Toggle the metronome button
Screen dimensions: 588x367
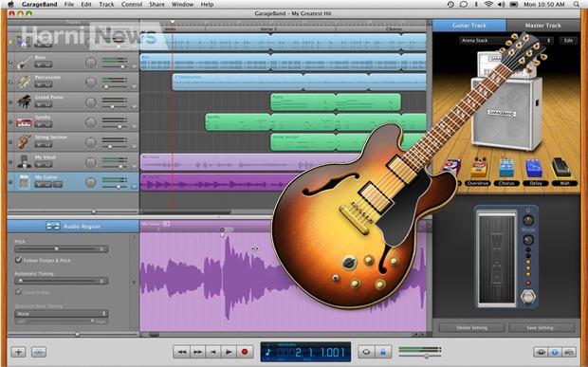[383, 352]
